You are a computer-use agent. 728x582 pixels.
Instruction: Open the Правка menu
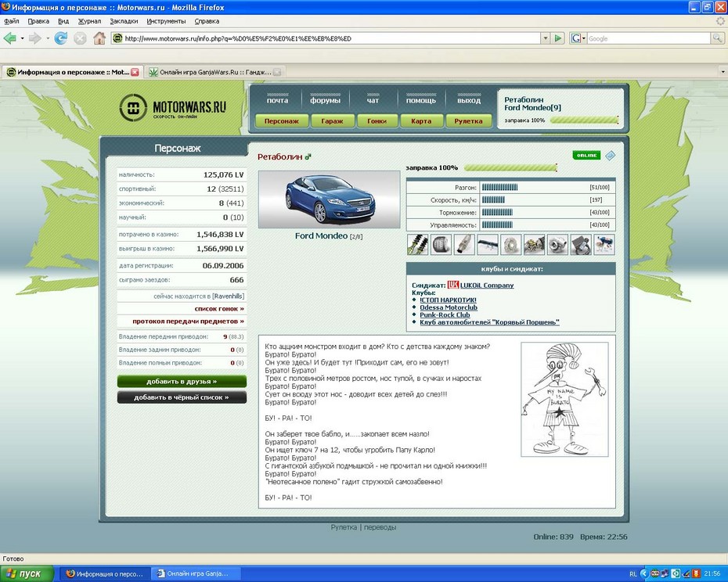tap(38, 21)
